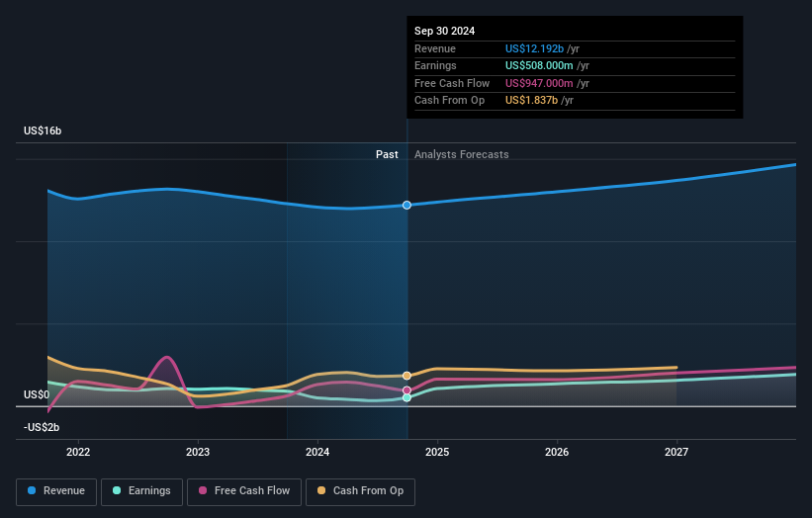The width and height of the screenshot is (812, 518).
Task: Click the US$1.837b cash from op value
Action: click(531, 101)
